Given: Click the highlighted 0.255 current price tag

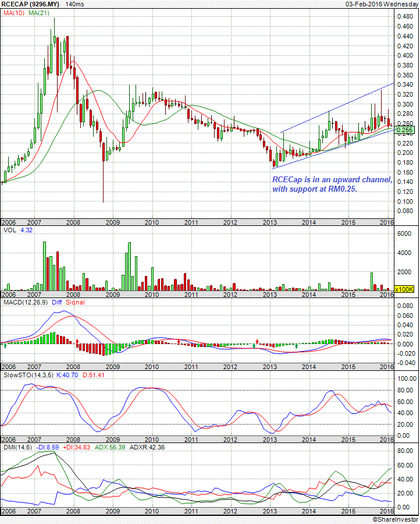Looking at the screenshot, I should 405,130.
